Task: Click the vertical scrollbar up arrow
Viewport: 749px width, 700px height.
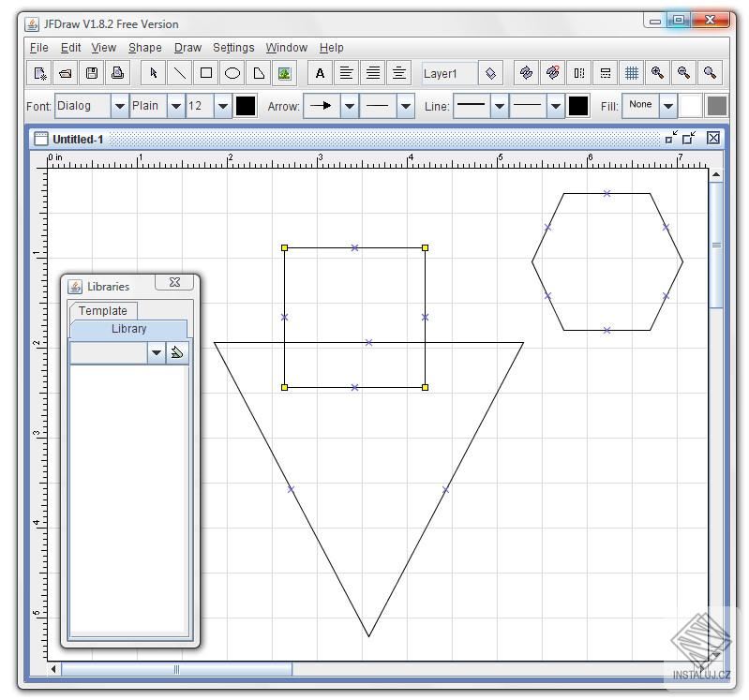Action: [x=715, y=174]
